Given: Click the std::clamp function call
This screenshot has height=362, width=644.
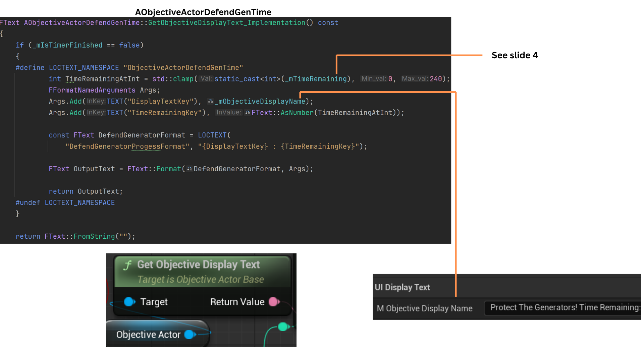Looking at the screenshot, I should coord(173,79).
